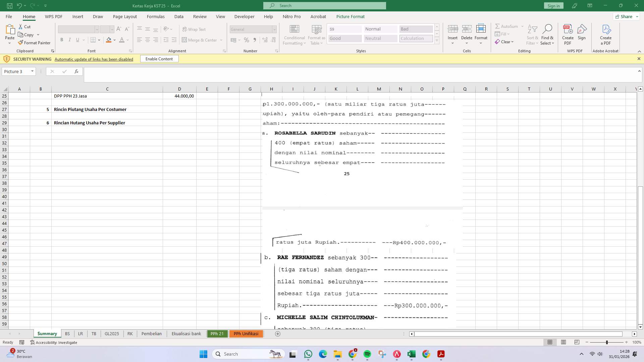Open the Font Color dropdown arrow
This screenshot has height=362, width=644.
127,40
